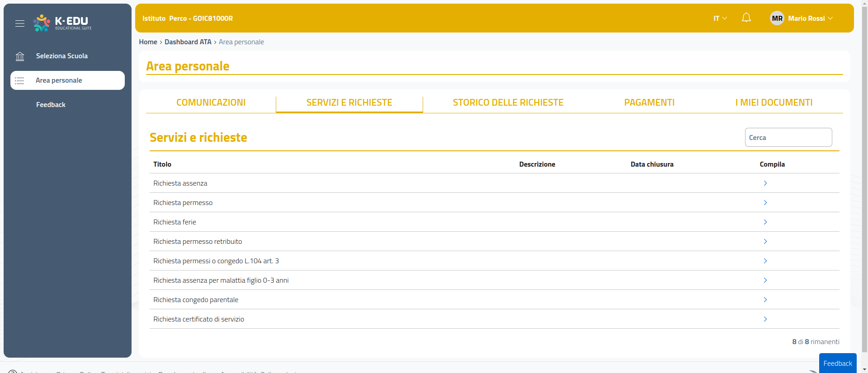Open Richiesta certificato di servizio arrow
868x373 pixels.
click(765, 319)
